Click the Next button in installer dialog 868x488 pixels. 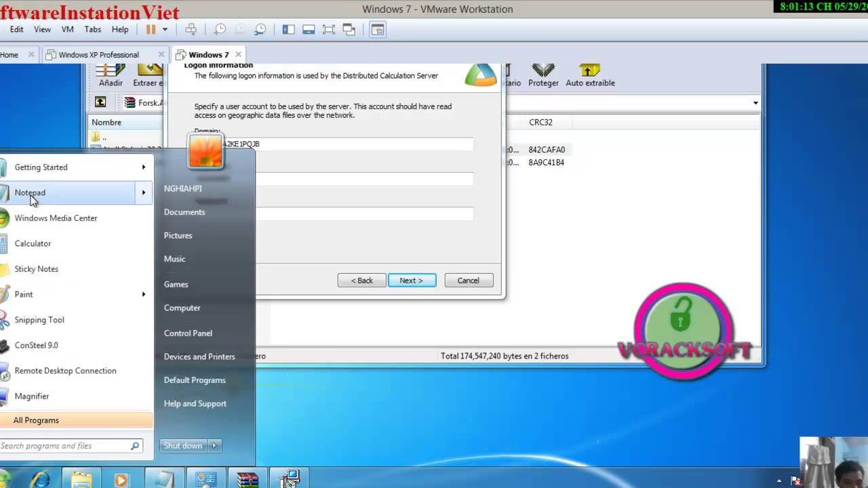tap(412, 281)
